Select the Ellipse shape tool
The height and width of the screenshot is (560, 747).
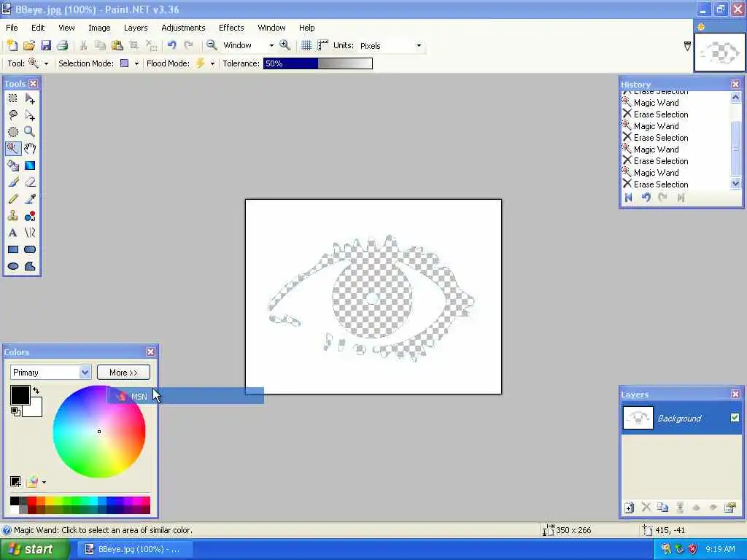[x=13, y=266]
